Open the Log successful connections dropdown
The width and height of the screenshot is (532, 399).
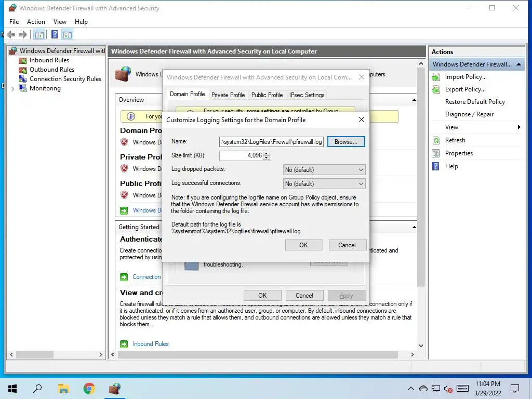324,184
